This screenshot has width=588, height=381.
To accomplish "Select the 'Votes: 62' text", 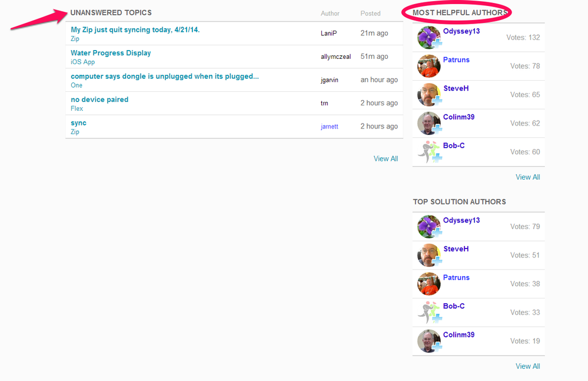I will [x=525, y=123].
